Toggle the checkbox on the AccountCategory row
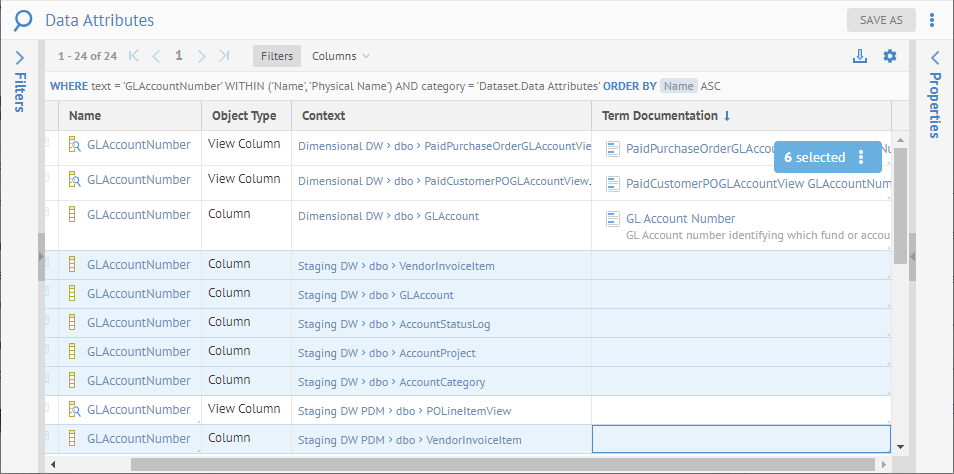Viewport: 954px width, 474px height. coord(45,381)
